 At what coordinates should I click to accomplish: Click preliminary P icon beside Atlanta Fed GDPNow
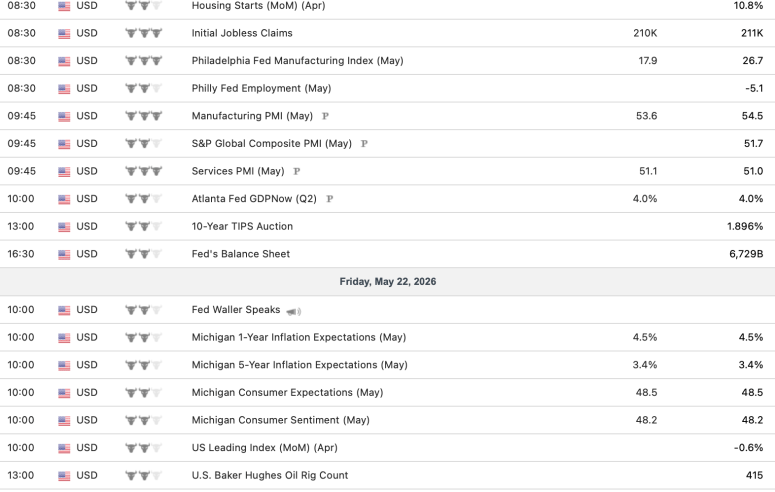[x=330, y=199]
